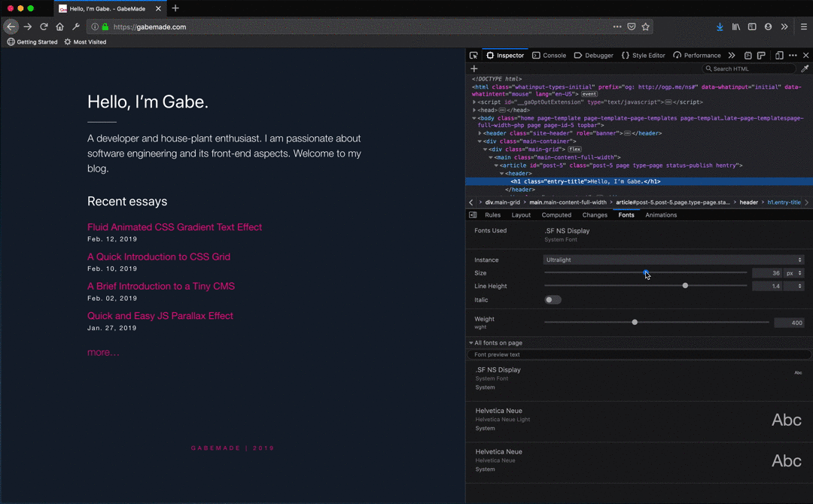Toggle the three-pane inspector sidebar icon

click(x=473, y=215)
